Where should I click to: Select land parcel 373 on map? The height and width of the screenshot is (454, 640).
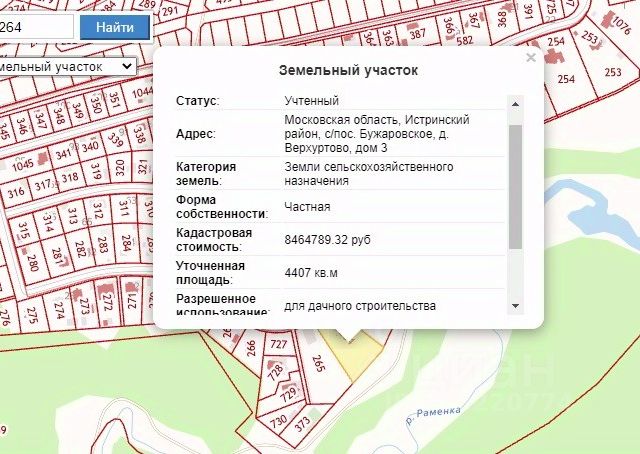click(x=303, y=425)
